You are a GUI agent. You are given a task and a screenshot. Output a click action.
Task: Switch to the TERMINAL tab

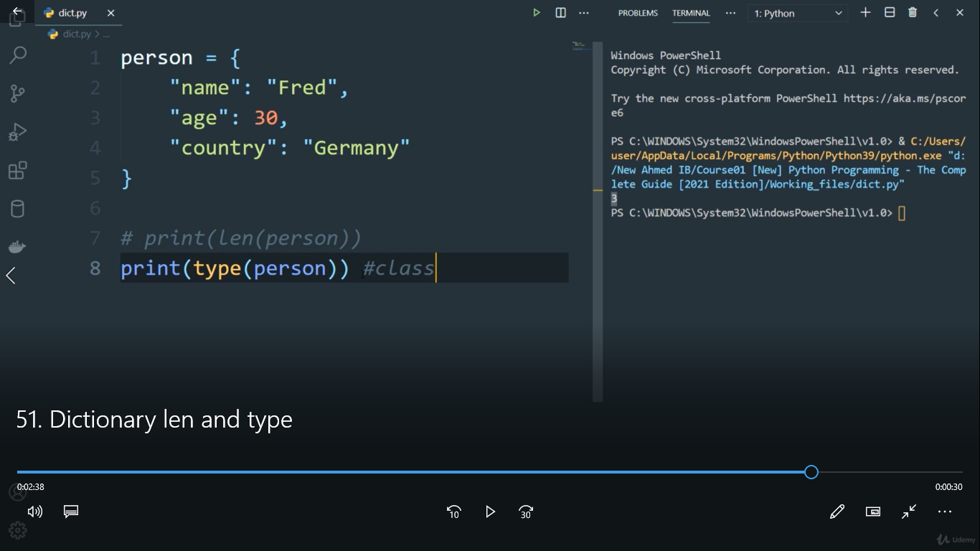(x=691, y=13)
